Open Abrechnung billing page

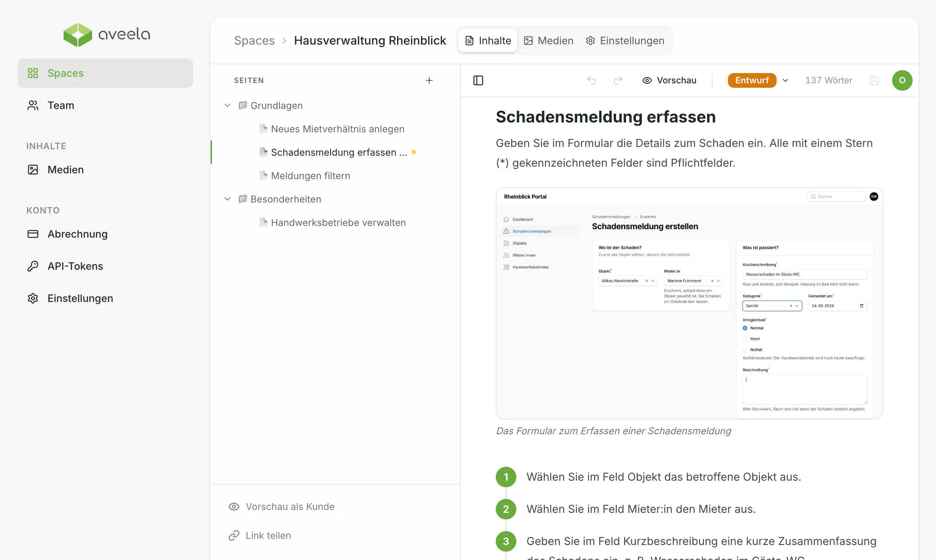(105, 234)
